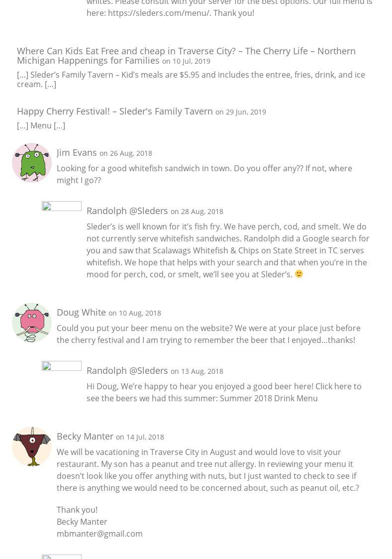Click the Randolph @Sleders name on the whitefish reply
The width and height of the screenshot is (392, 559).
click(x=127, y=211)
